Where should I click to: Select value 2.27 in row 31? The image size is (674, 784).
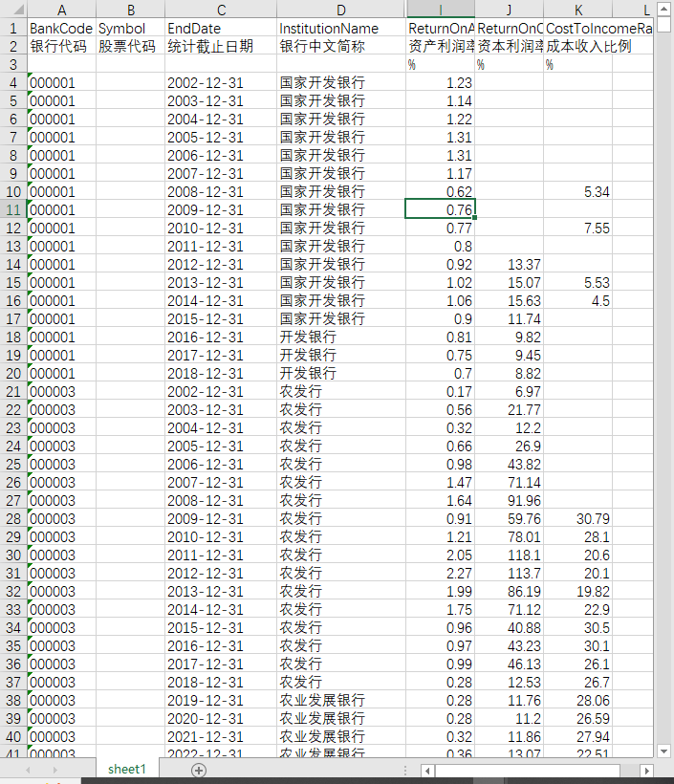pos(441,573)
